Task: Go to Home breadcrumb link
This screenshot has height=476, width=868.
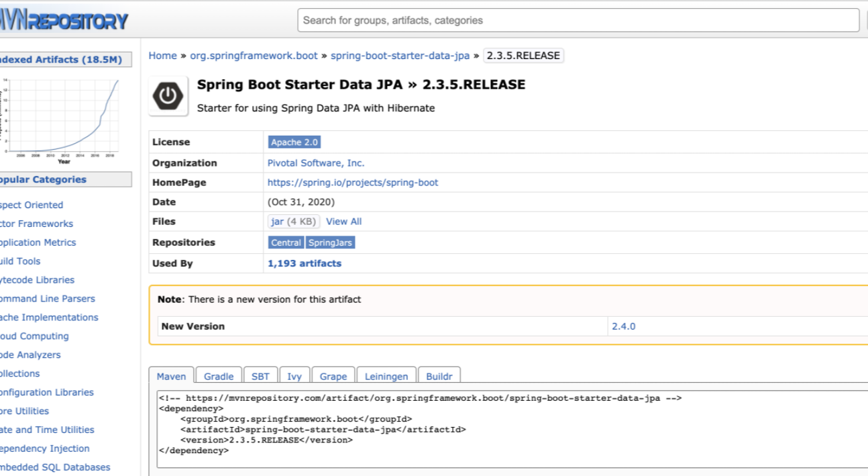Action: point(162,56)
